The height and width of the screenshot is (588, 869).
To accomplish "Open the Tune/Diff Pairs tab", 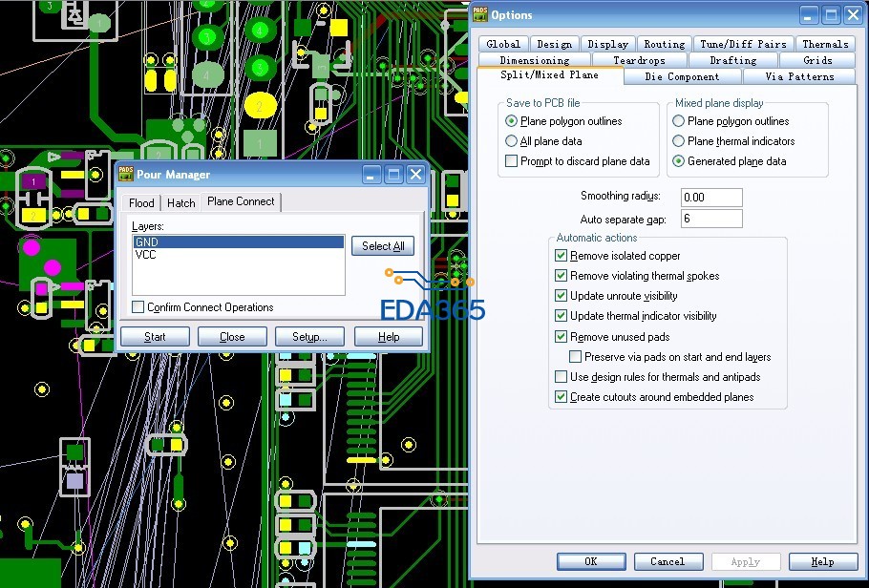I will [x=743, y=44].
